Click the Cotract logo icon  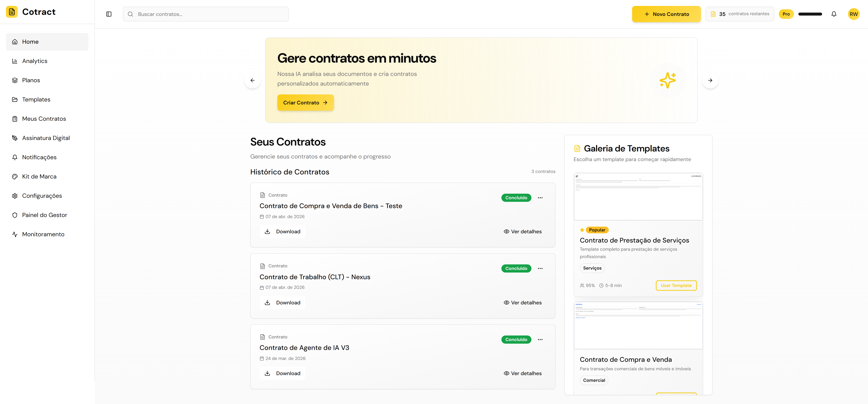pos(12,12)
